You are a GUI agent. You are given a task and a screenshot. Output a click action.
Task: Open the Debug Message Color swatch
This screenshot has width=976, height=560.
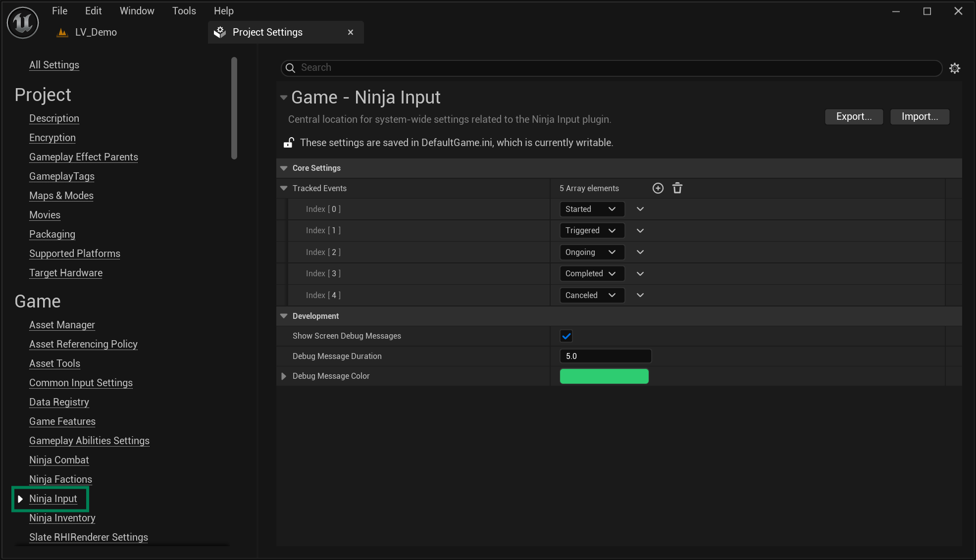(604, 376)
